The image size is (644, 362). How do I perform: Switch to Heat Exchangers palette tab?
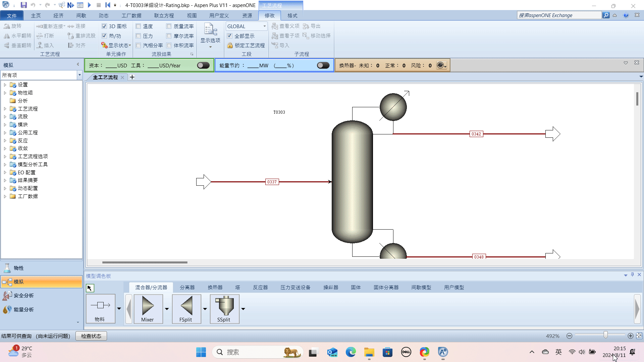215,287
